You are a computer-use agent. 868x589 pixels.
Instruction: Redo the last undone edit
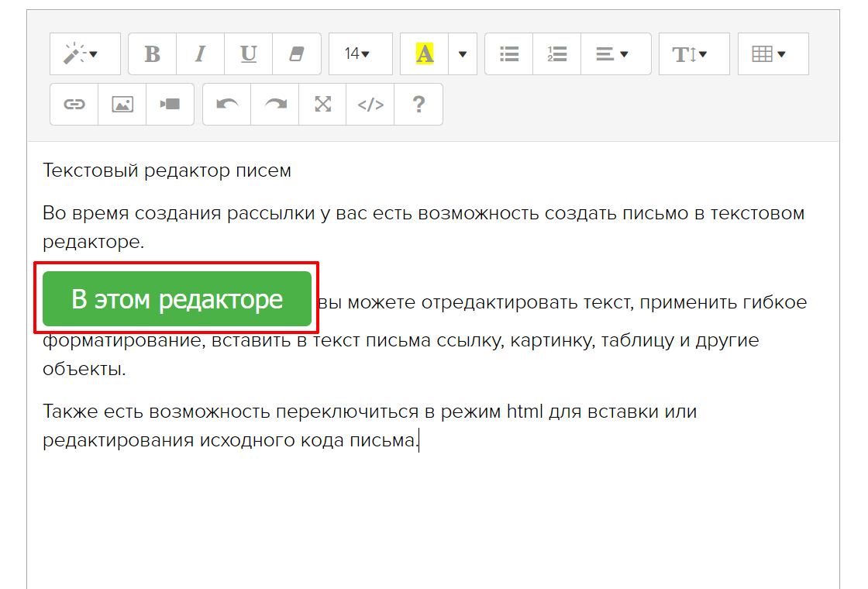click(x=275, y=105)
